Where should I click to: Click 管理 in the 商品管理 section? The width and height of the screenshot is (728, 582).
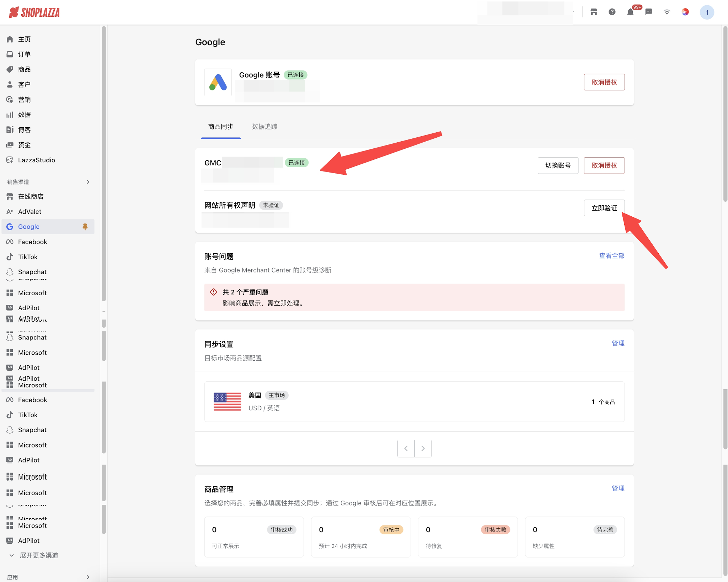(618, 488)
